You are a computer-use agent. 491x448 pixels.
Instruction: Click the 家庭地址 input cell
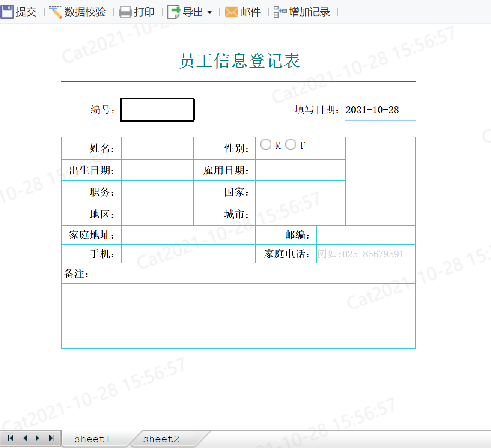pos(188,235)
